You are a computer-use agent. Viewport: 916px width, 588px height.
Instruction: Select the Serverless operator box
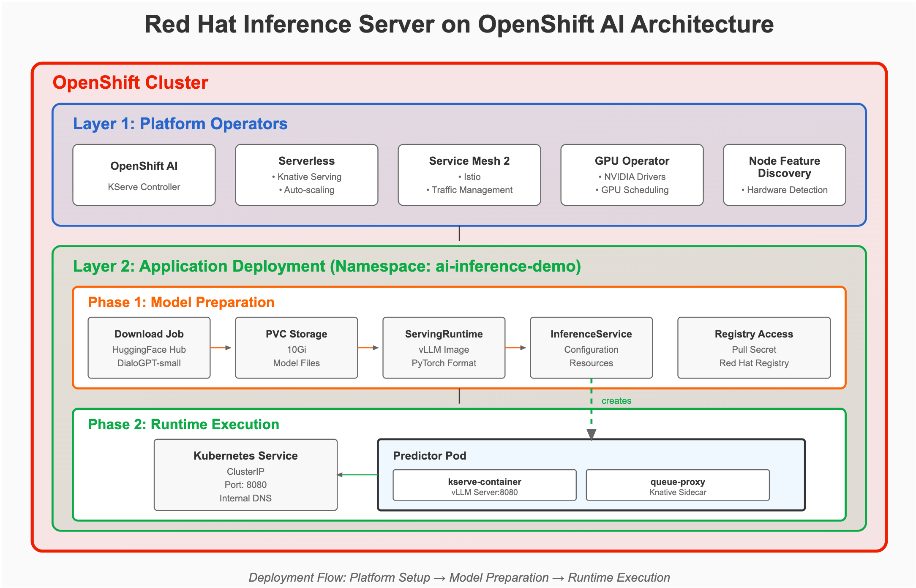(x=306, y=175)
